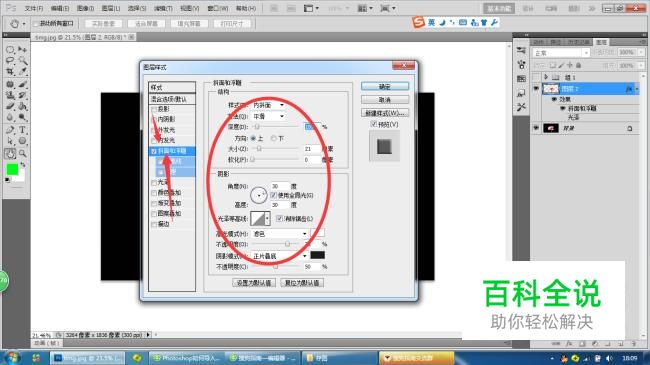Select the Zoom tool in toolbox

point(22,153)
